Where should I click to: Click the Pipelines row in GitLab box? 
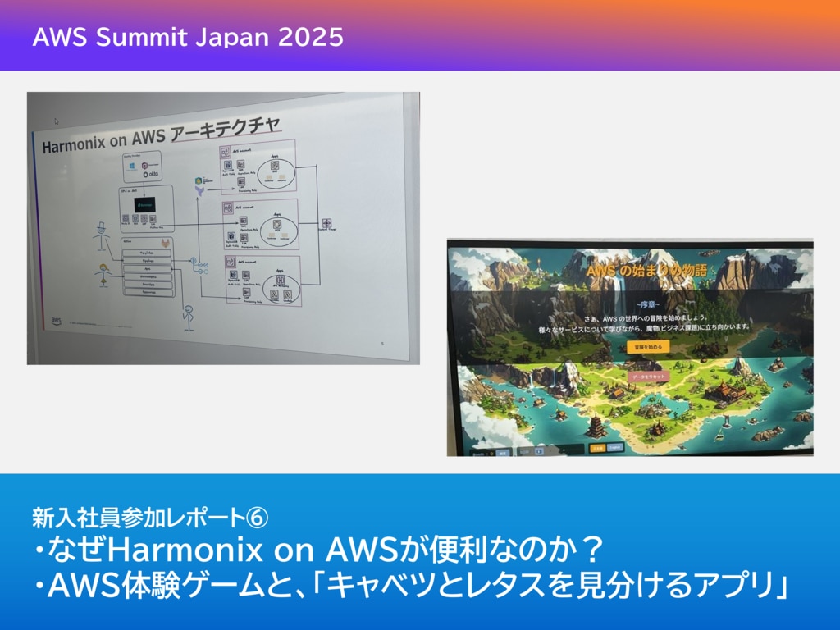pos(148,261)
